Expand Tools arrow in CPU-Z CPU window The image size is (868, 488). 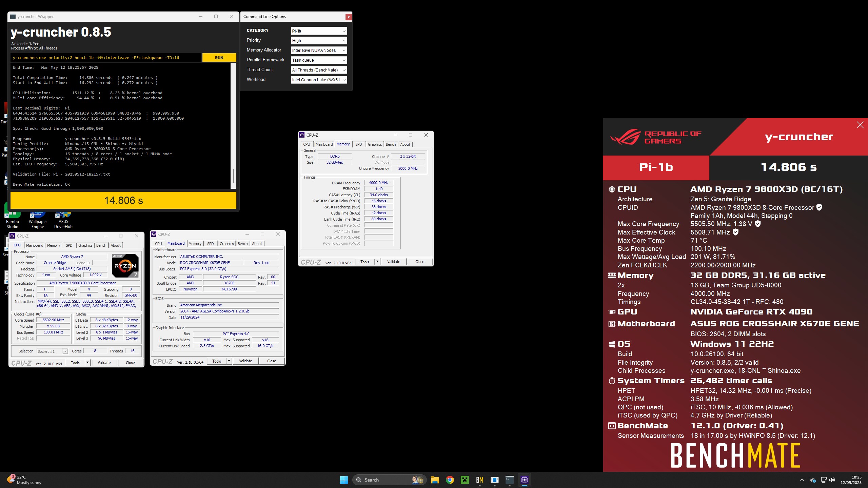click(87, 363)
